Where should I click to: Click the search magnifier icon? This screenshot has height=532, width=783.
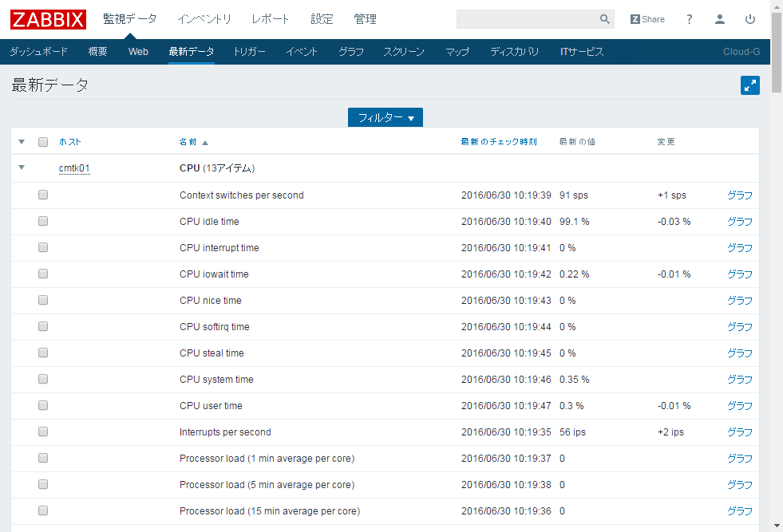click(x=604, y=18)
